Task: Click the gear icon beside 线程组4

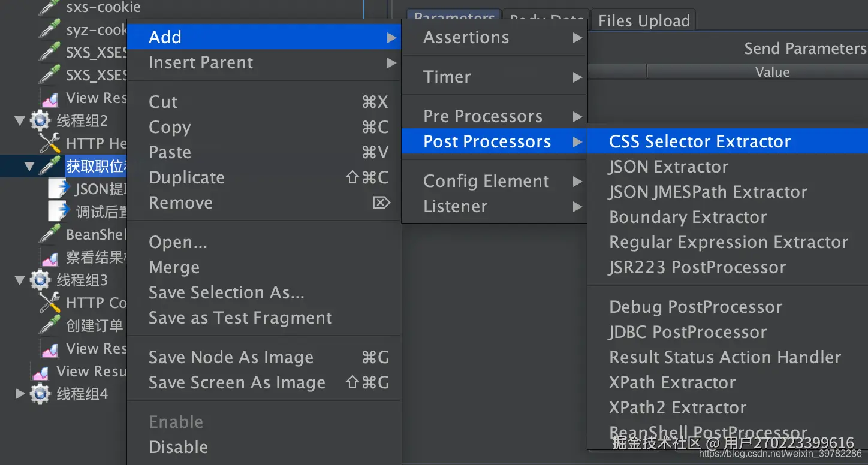Action: tap(40, 394)
